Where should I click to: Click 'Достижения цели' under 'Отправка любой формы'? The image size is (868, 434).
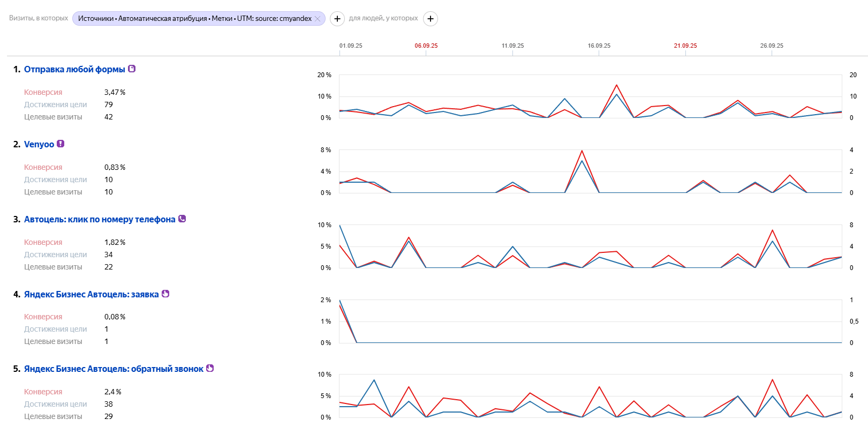(x=55, y=104)
